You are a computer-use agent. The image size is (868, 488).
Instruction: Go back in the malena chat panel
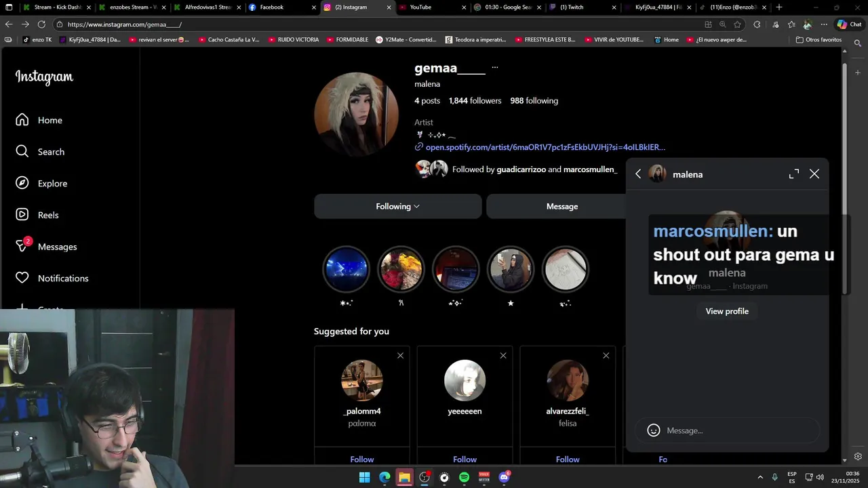pyautogui.click(x=638, y=174)
